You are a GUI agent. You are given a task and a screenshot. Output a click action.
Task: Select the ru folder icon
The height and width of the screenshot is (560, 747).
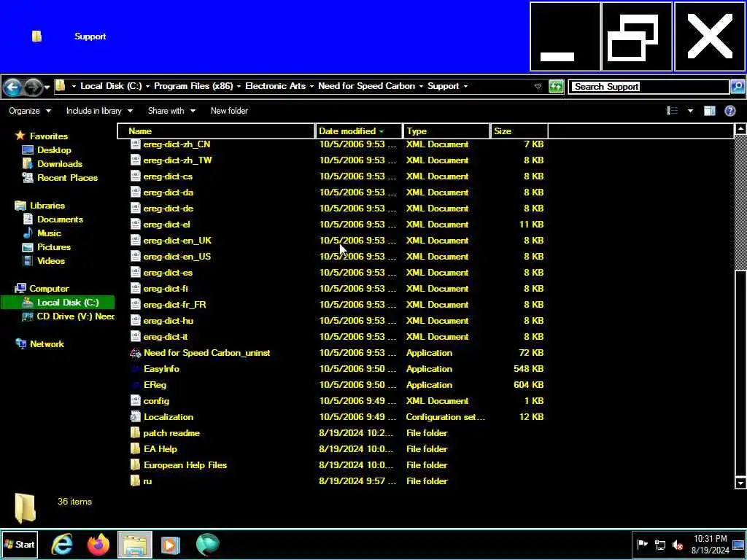tap(136, 481)
